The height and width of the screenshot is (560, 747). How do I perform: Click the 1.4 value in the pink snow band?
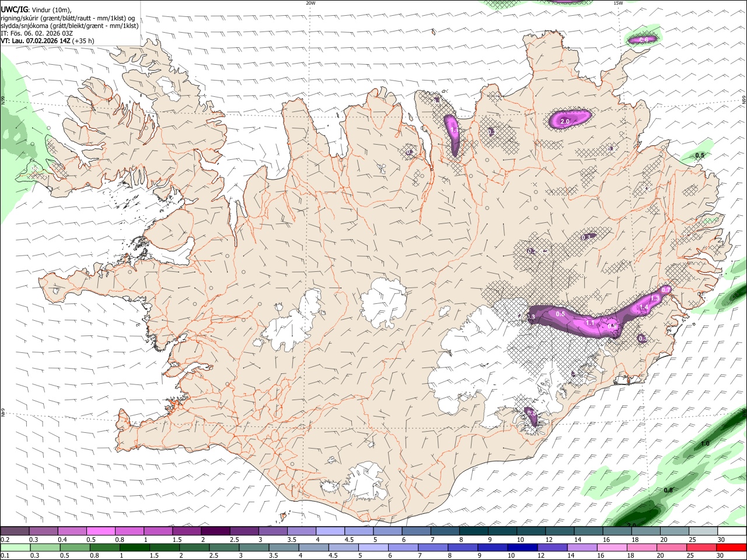(644, 307)
